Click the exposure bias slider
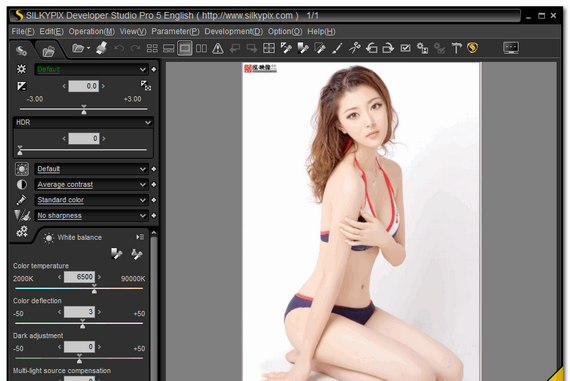 84,109
